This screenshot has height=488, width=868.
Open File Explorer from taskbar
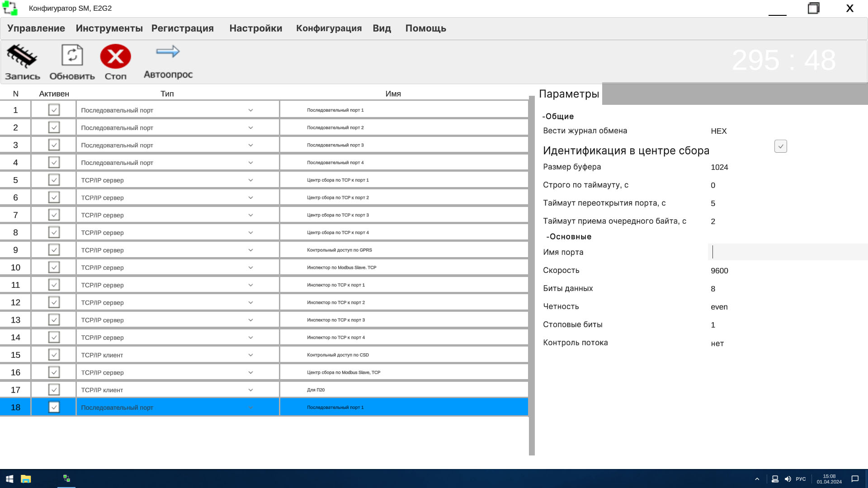26,479
